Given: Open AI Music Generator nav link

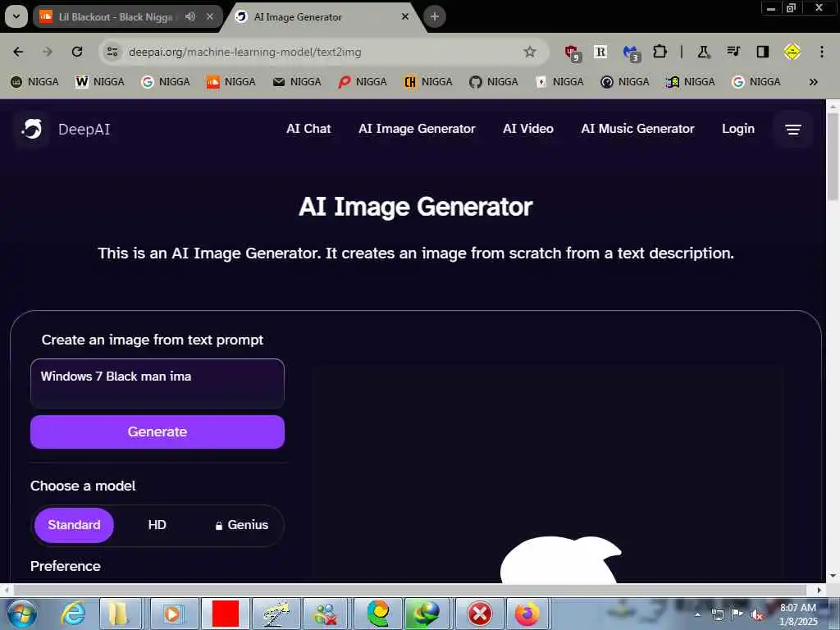Looking at the screenshot, I should 637,129.
